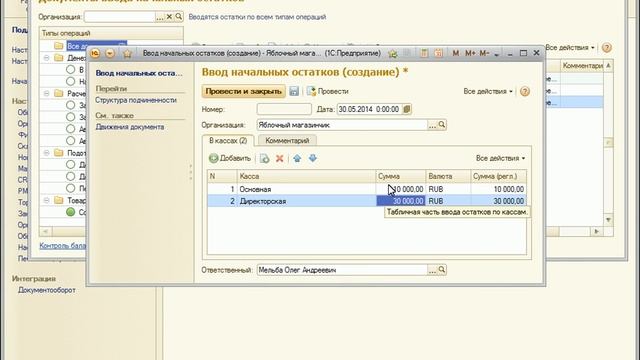The image size is (640, 360).
Task: Open the favorites star in the title bar
Action: (x=127, y=53)
